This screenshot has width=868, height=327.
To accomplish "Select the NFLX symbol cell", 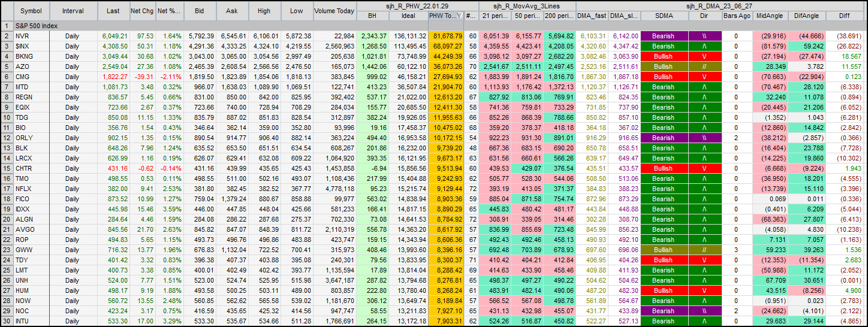I will 31,189.
